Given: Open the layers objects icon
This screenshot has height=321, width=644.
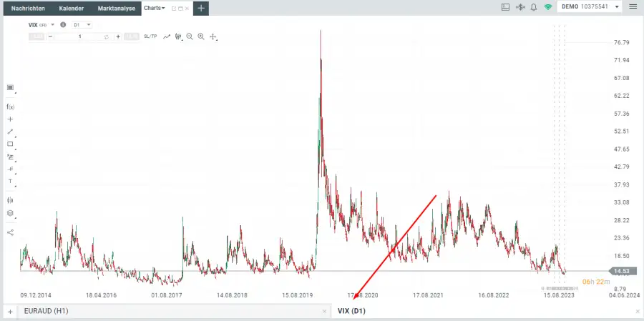Looking at the screenshot, I should [10, 213].
